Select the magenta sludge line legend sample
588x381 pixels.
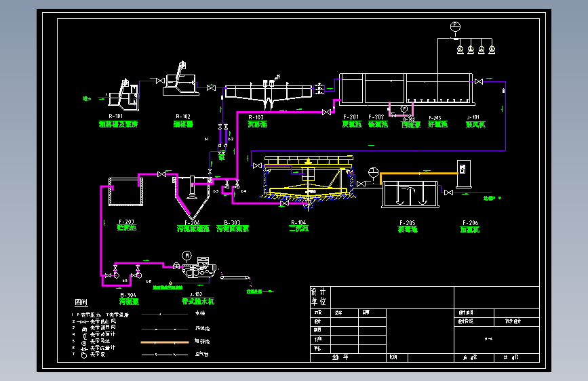(x=165, y=329)
